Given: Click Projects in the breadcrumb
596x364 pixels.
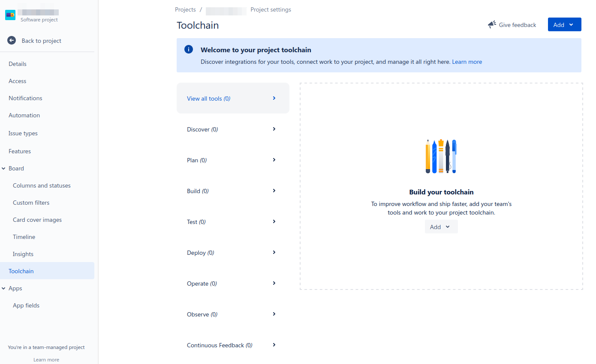Looking at the screenshot, I should [185, 9].
